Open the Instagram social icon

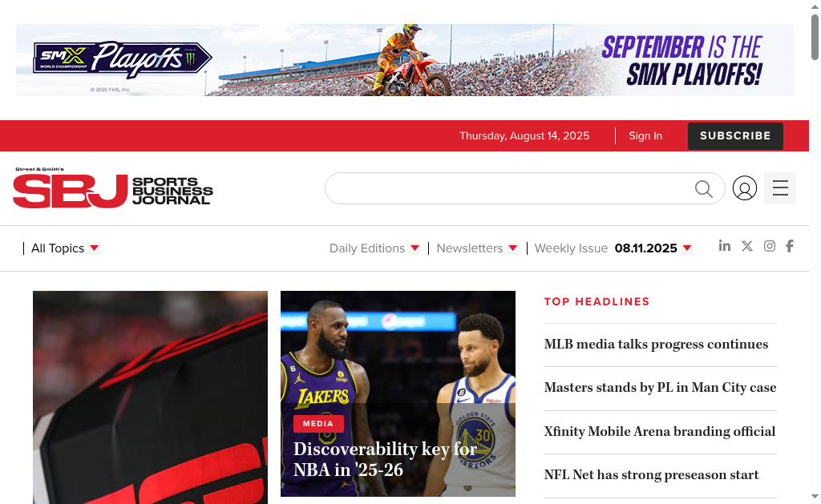(769, 246)
